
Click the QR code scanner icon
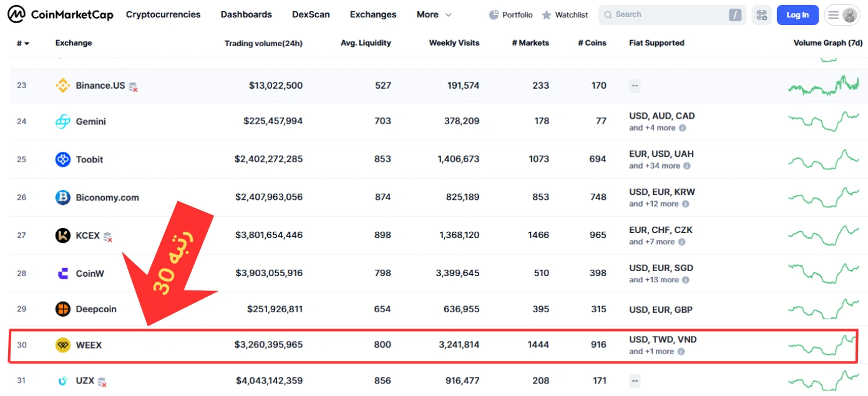(x=761, y=15)
